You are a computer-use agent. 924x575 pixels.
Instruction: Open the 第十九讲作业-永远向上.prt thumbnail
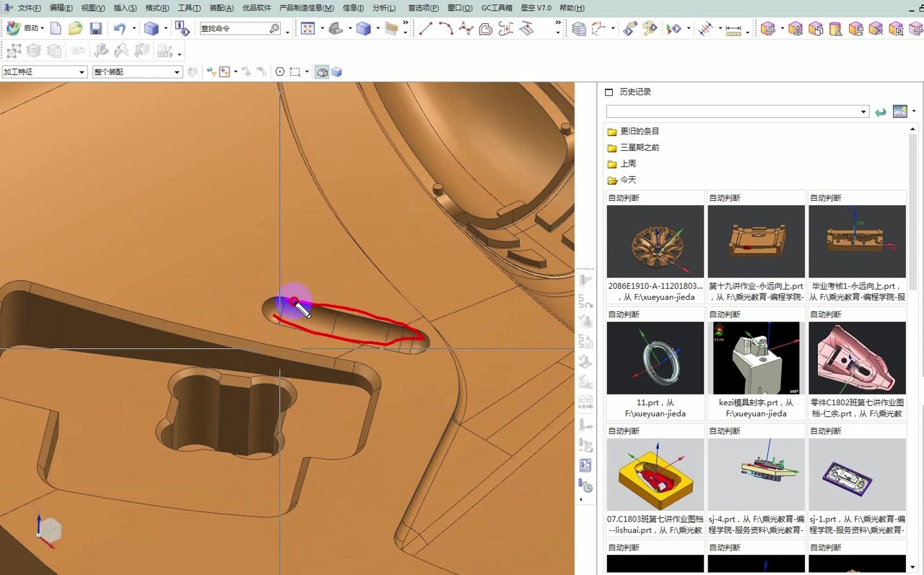(x=757, y=241)
